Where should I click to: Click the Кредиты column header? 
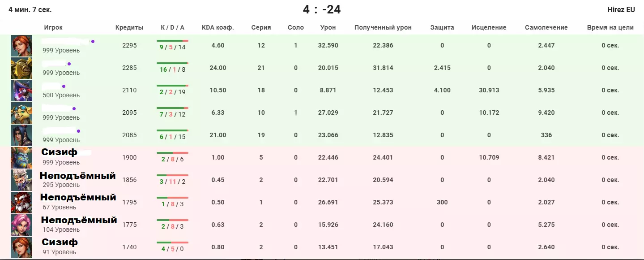point(129,27)
